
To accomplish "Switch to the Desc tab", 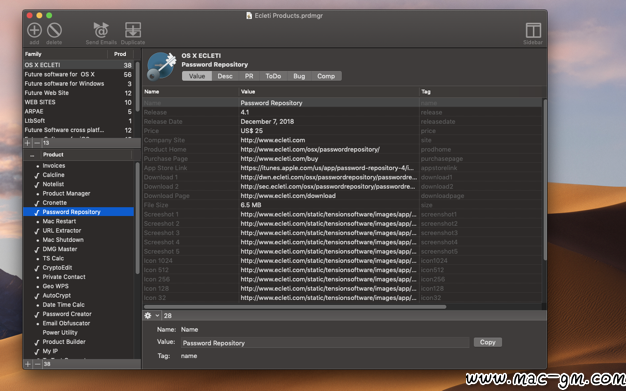I will pyautogui.click(x=225, y=76).
